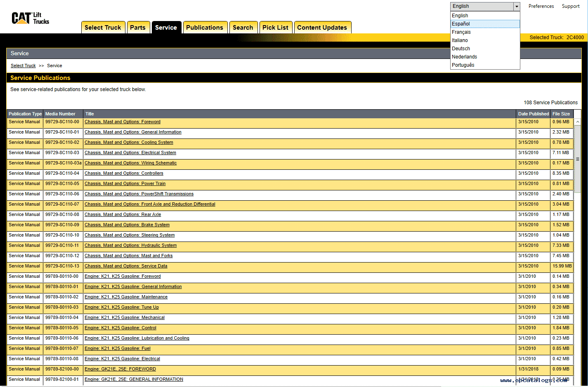Viewport: 588px width, 387px height.
Task: Open the Parts tab
Action: pyautogui.click(x=138, y=27)
